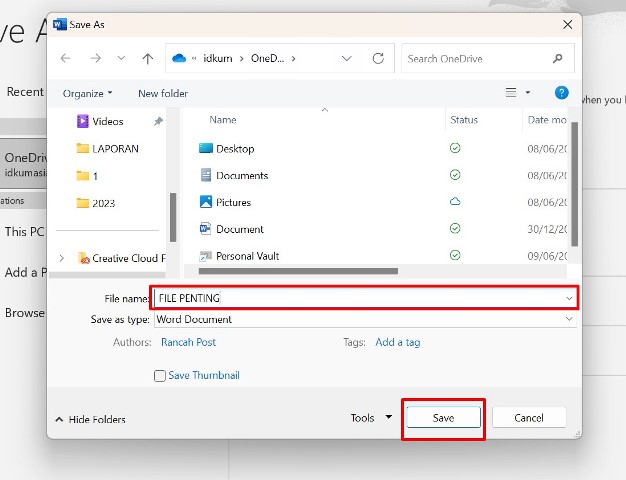Screen dimensions: 626x480
Task: Select the Videos folder in sidebar
Action: pos(107,121)
